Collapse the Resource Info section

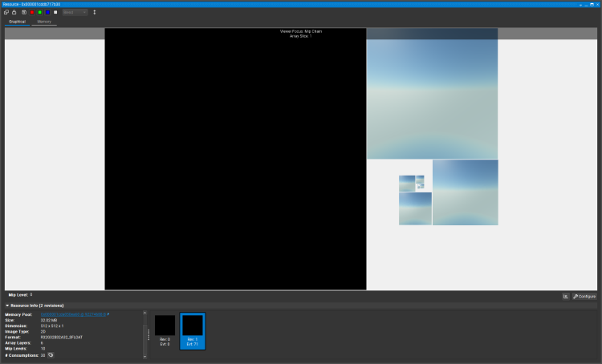tap(7, 305)
